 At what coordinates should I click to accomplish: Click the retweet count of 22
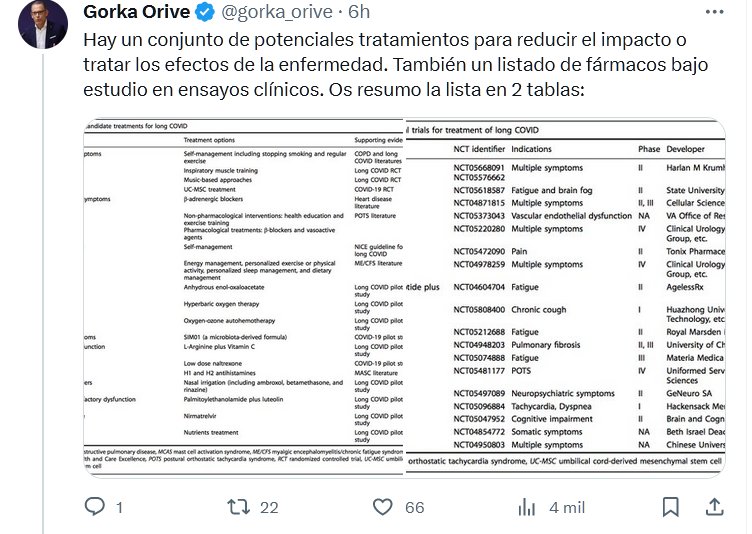pos(268,508)
